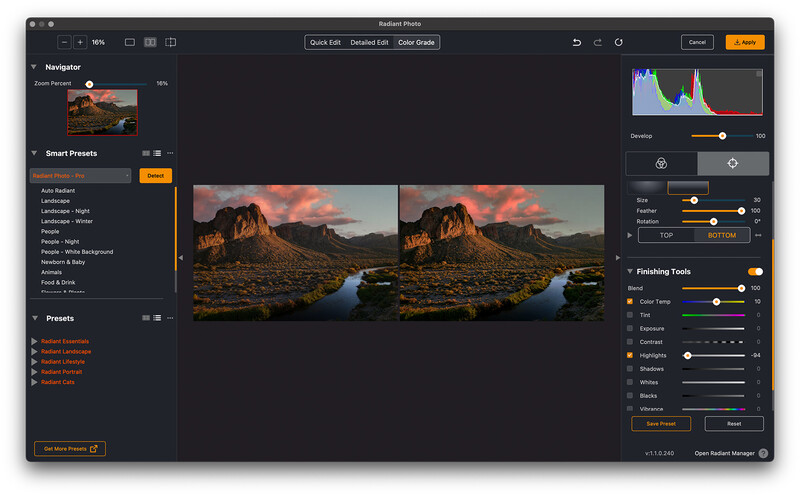Select the first gradient style swatch
This screenshot has height=496, width=800.
point(647,187)
